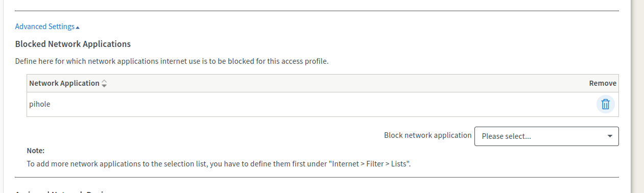Click the Please select... combo box text
This screenshot has height=193, width=644.
(x=506, y=136)
